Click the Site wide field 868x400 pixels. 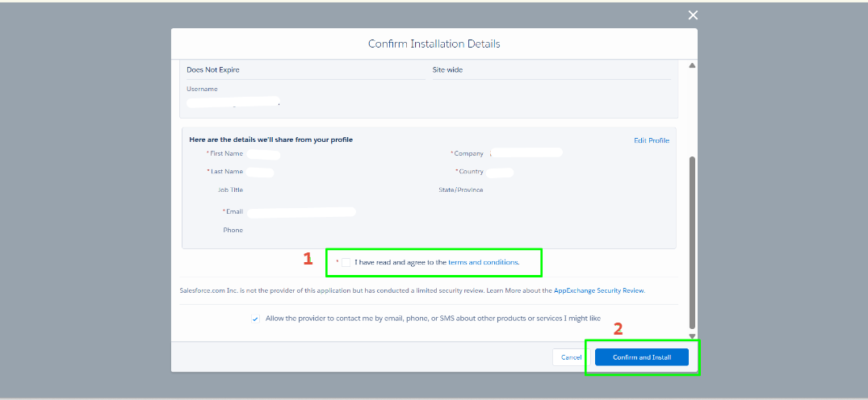pyautogui.click(x=448, y=70)
